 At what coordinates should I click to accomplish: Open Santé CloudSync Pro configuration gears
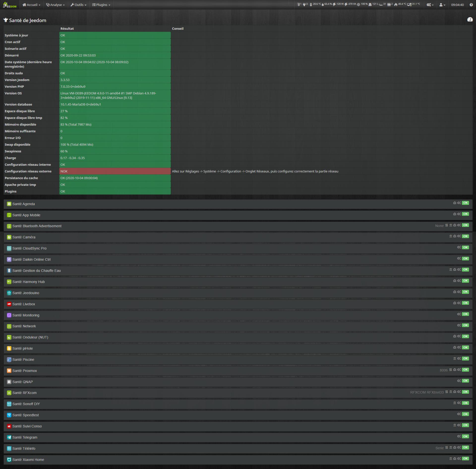459,247
